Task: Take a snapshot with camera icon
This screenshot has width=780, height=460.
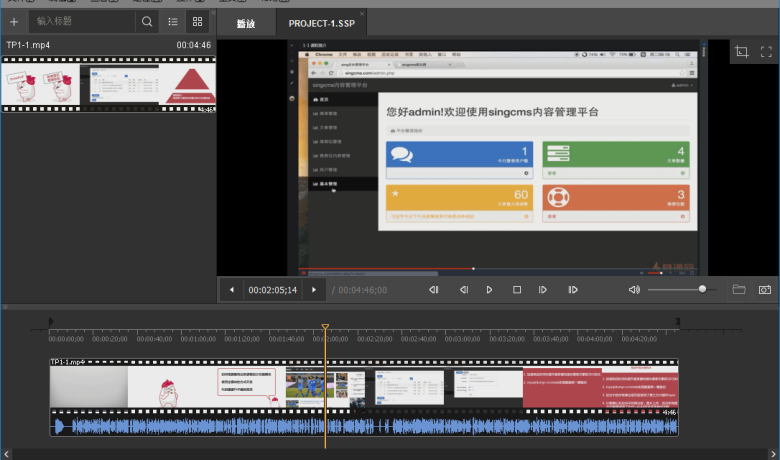Action: pyautogui.click(x=765, y=289)
